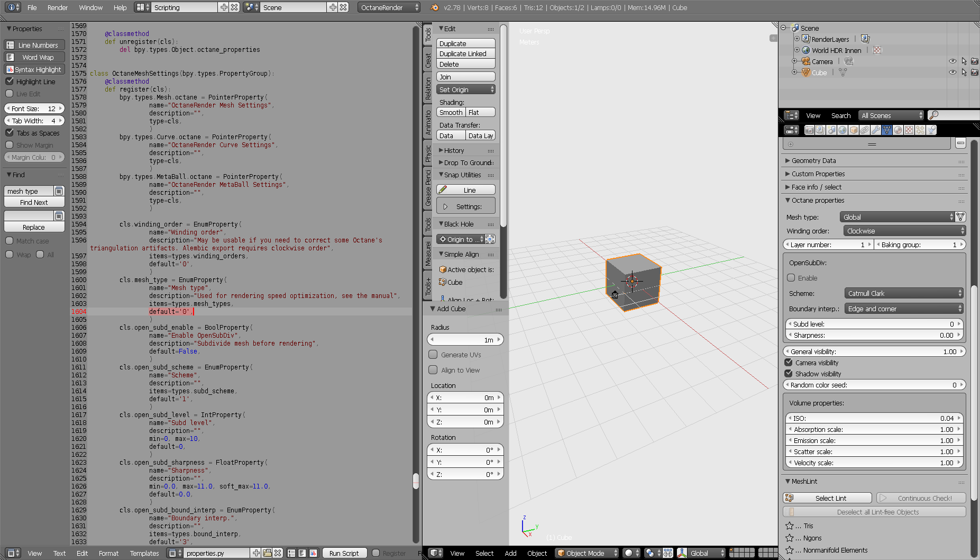Viewport: 980px width, 560px height.
Task: Open the pivot point selector icon
Action: (x=652, y=553)
